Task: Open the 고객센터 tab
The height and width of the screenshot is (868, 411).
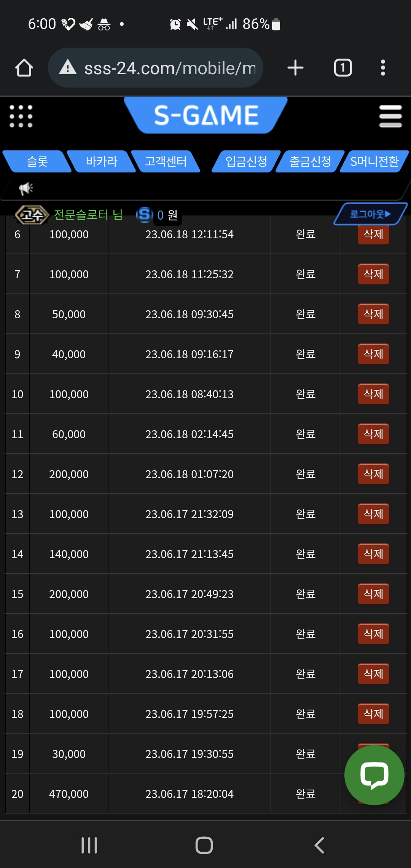Action: [166, 161]
